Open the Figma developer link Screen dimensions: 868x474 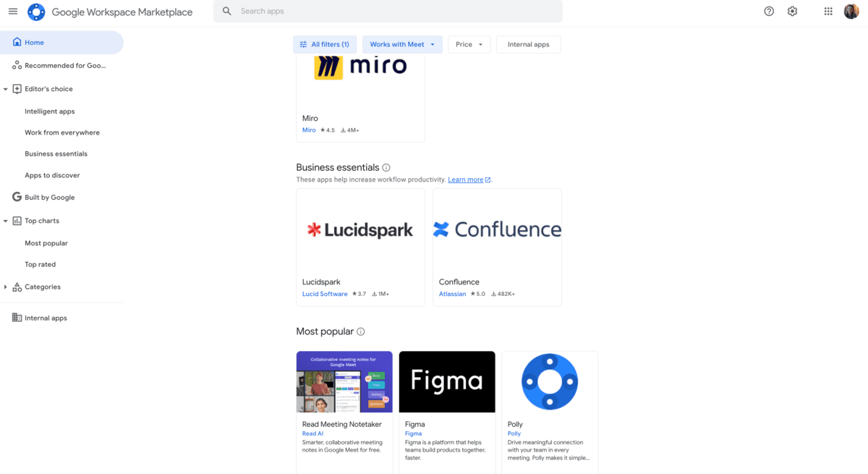click(414, 433)
